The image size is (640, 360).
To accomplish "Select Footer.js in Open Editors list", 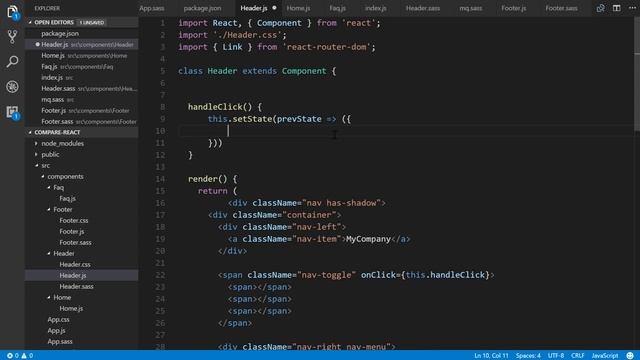I will (82, 111).
